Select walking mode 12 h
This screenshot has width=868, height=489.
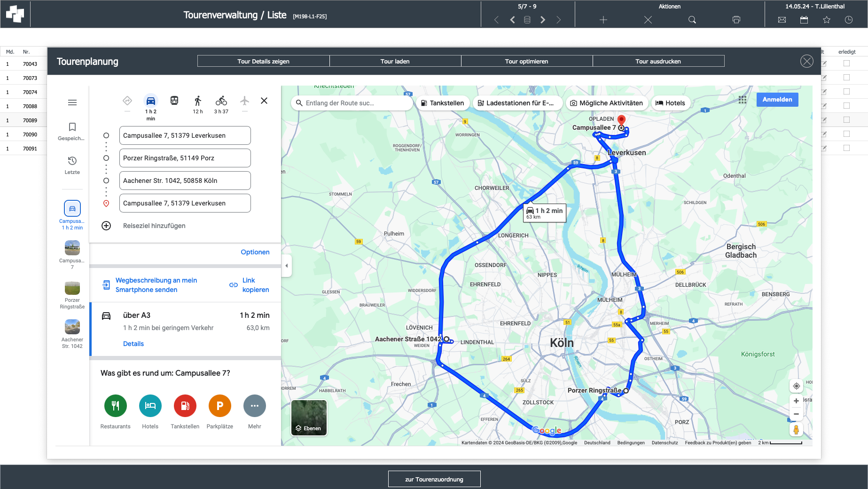pyautogui.click(x=198, y=104)
